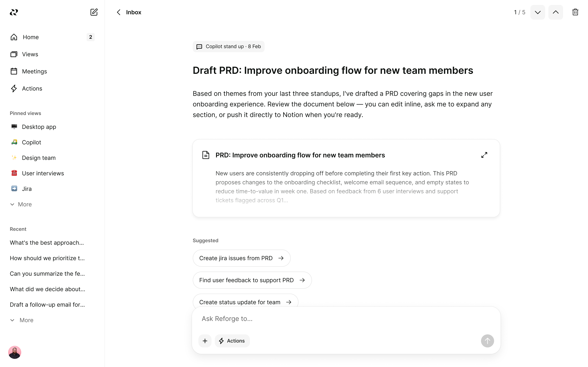Click Create jira issues from PRD
The height and width of the screenshot is (367, 588).
[x=241, y=258]
